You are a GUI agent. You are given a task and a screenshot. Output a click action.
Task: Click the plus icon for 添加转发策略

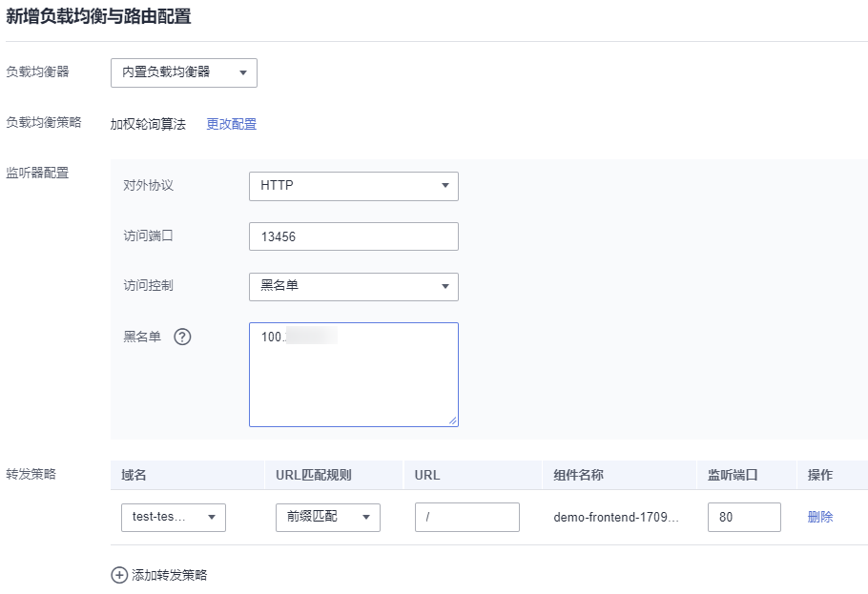click(x=119, y=575)
